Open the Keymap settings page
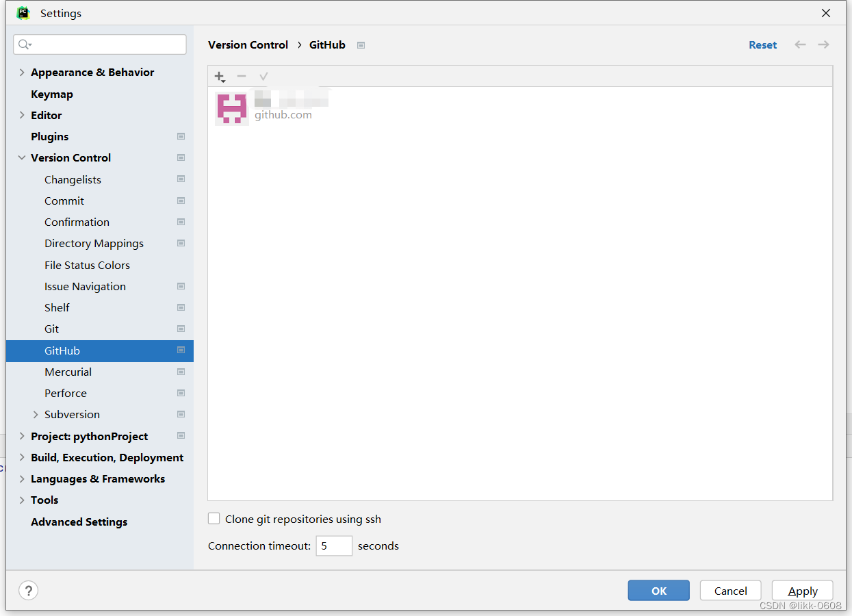Image resolution: width=852 pixels, height=616 pixels. click(x=52, y=94)
